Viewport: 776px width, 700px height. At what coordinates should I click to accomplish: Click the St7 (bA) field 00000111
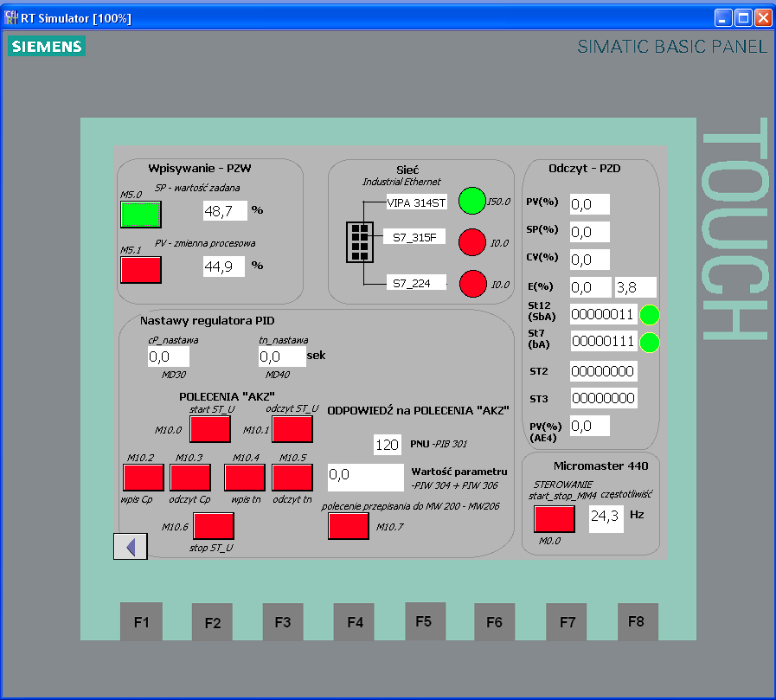(604, 341)
